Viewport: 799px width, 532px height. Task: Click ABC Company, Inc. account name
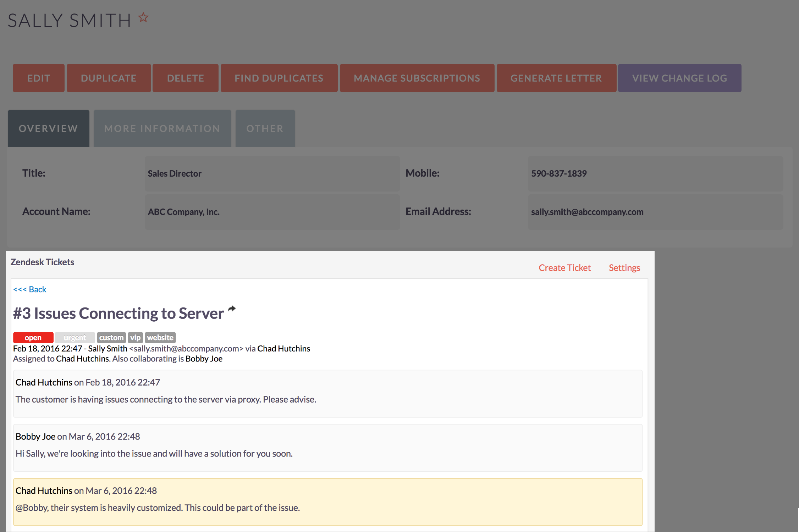[183, 212]
